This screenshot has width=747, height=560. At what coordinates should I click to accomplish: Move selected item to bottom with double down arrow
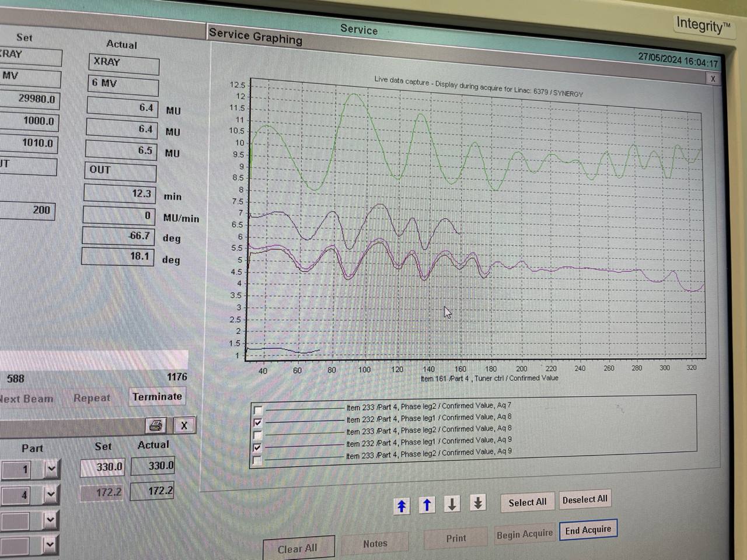coord(478,503)
